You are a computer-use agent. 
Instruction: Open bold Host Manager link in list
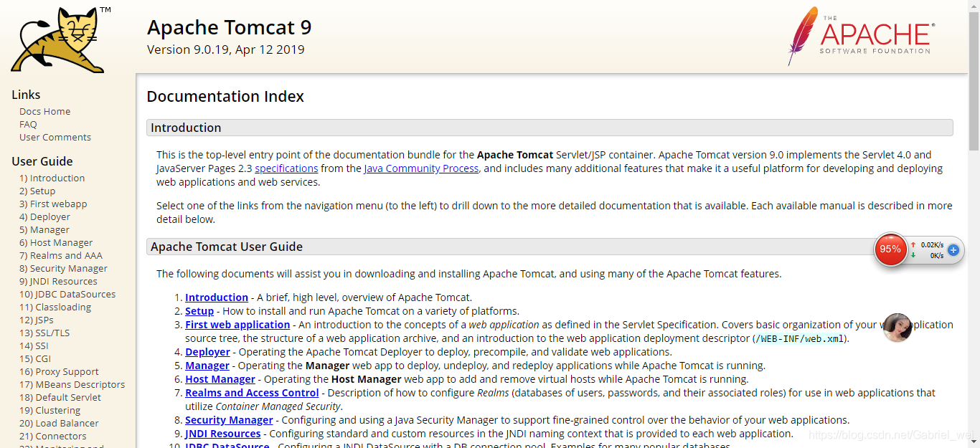(220, 379)
